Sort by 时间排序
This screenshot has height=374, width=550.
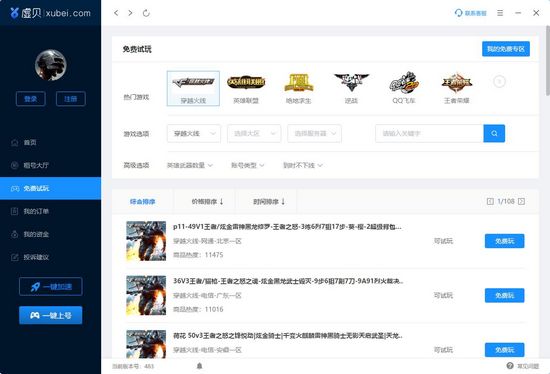click(269, 202)
